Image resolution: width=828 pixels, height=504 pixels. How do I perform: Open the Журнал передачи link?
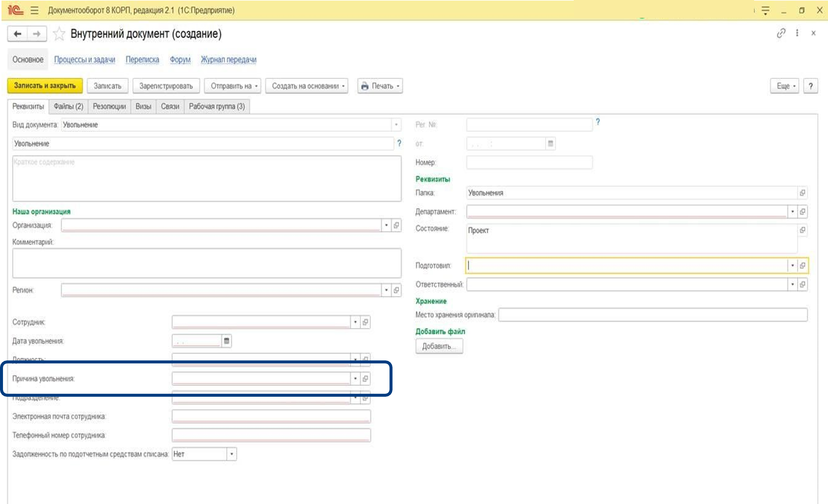(229, 60)
